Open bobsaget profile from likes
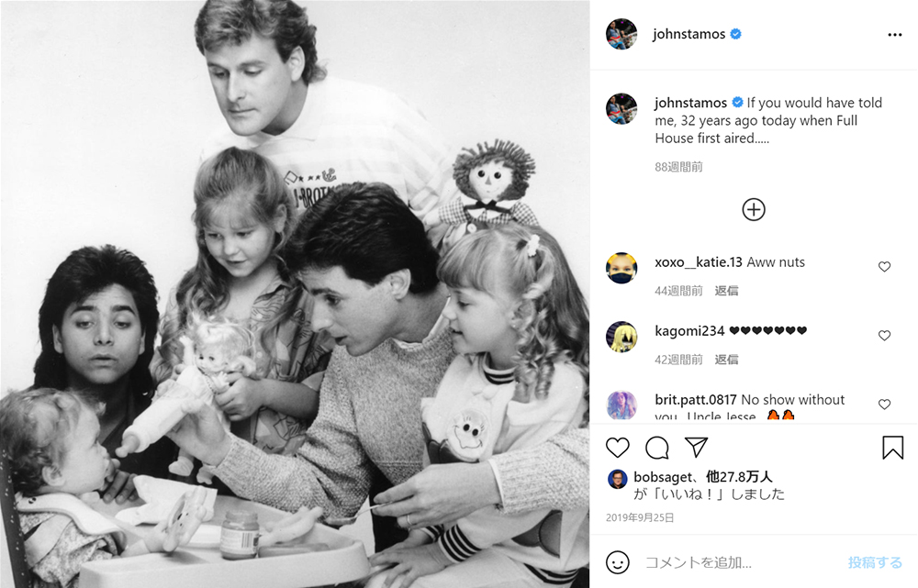This screenshot has width=918, height=588. coord(663,477)
